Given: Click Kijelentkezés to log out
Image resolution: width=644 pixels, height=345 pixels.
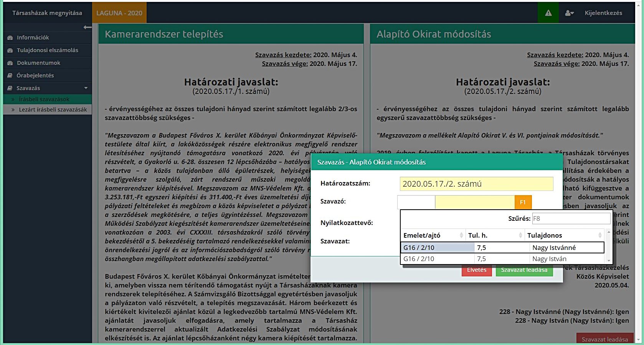Looking at the screenshot, I should pos(603,13).
